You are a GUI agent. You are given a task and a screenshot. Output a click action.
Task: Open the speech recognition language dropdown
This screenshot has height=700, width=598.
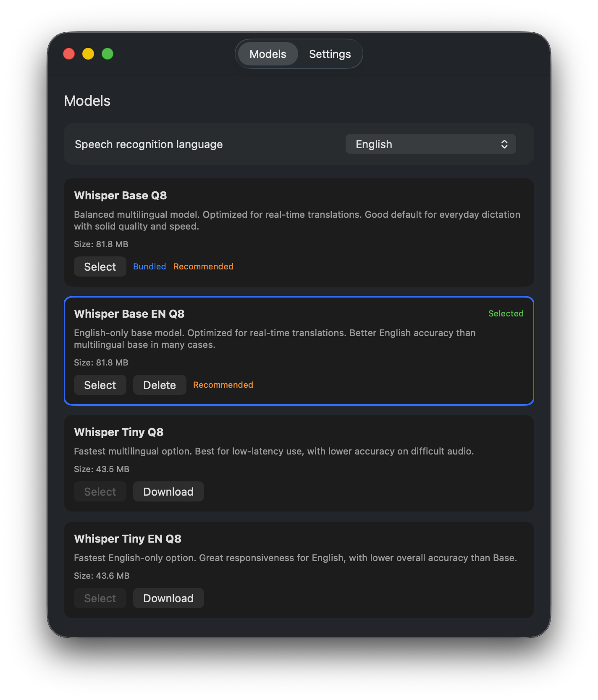(x=430, y=144)
